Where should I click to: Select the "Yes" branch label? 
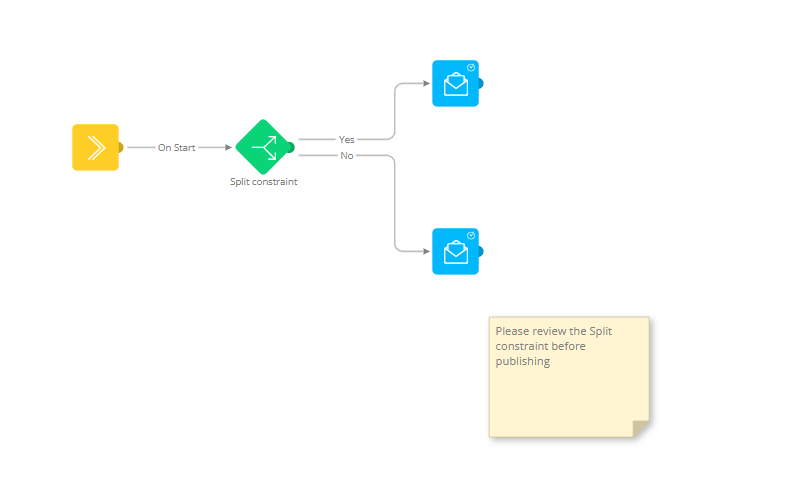pyautogui.click(x=346, y=140)
